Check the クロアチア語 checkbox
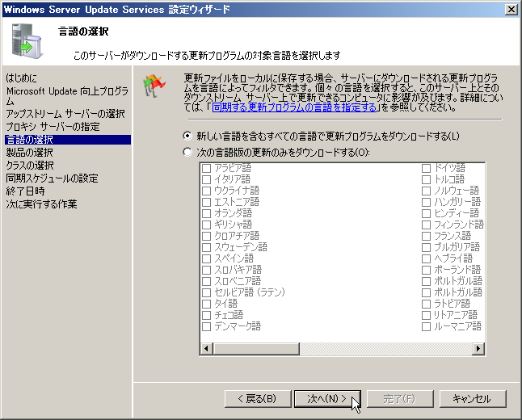The height and width of the screenshot is (420, 522). coord(206,236)
